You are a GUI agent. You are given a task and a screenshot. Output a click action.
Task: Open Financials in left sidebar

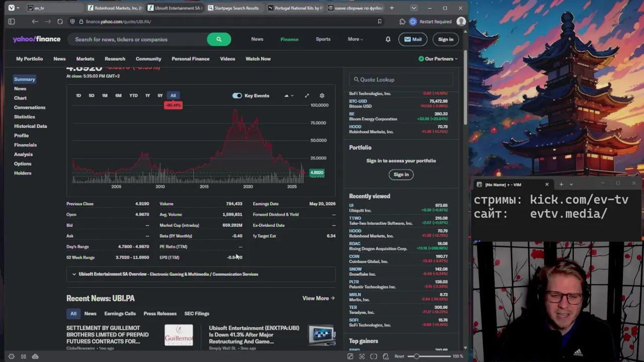25,145
